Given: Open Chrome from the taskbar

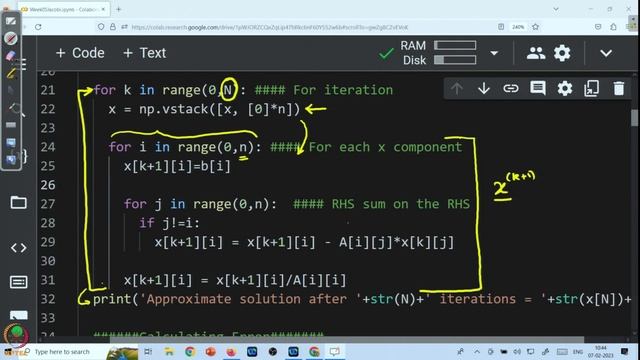Looking at the screenshot, I should tap(190, 352).
